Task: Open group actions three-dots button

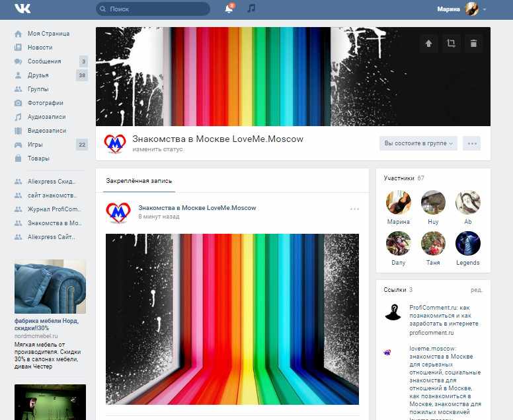Action: [x=472, y=143]
